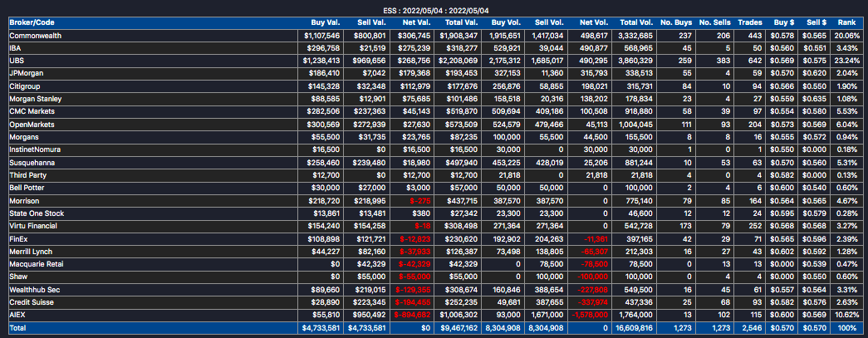Click the Total Vol. column header

click(636, 22)
